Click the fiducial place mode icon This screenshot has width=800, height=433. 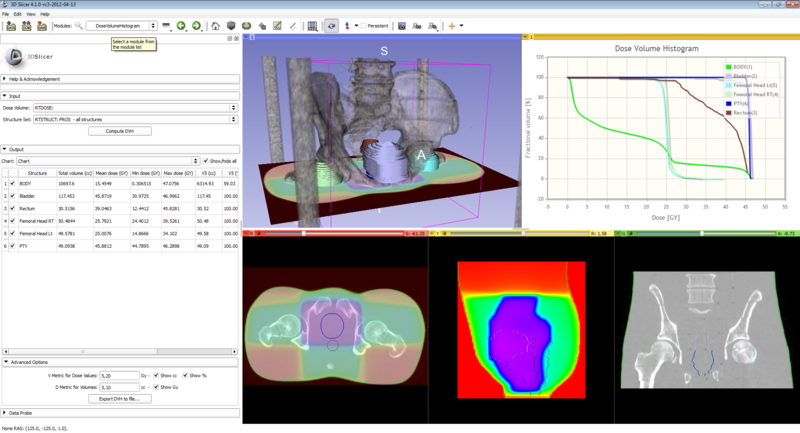(347, 26)
